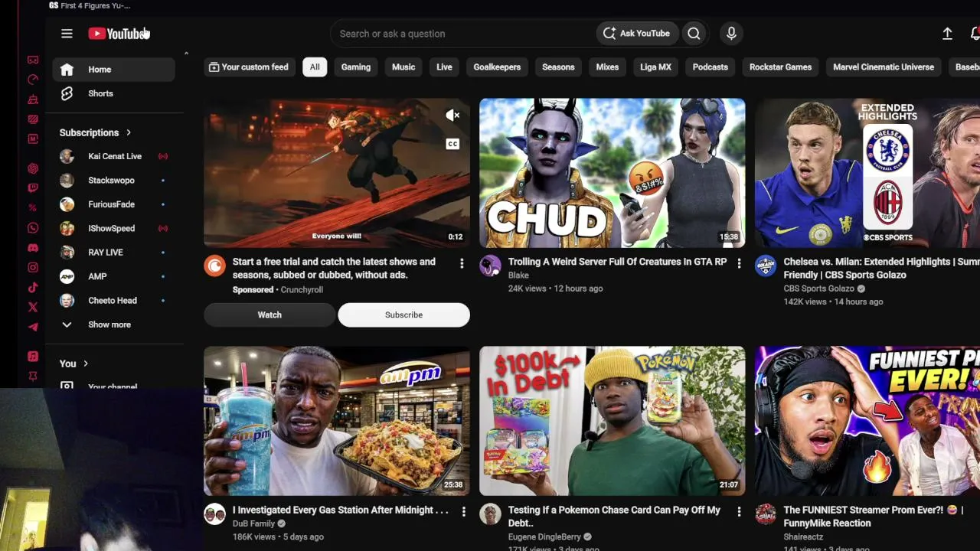The width and height of the screenshot is (980, 551).
Task: Toggle closed captions on the ad preview
Action: click(x=452, y=144)
